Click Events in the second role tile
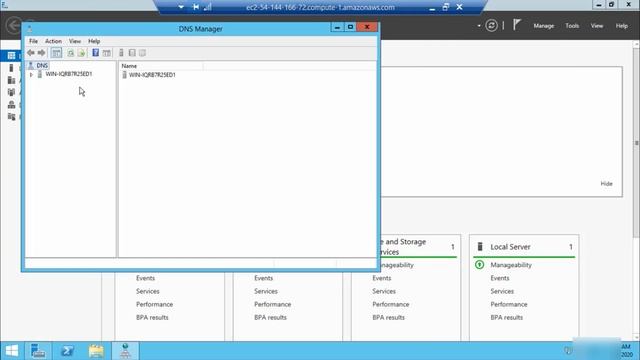This screenshot has width=640, height=360. [263, 278]
